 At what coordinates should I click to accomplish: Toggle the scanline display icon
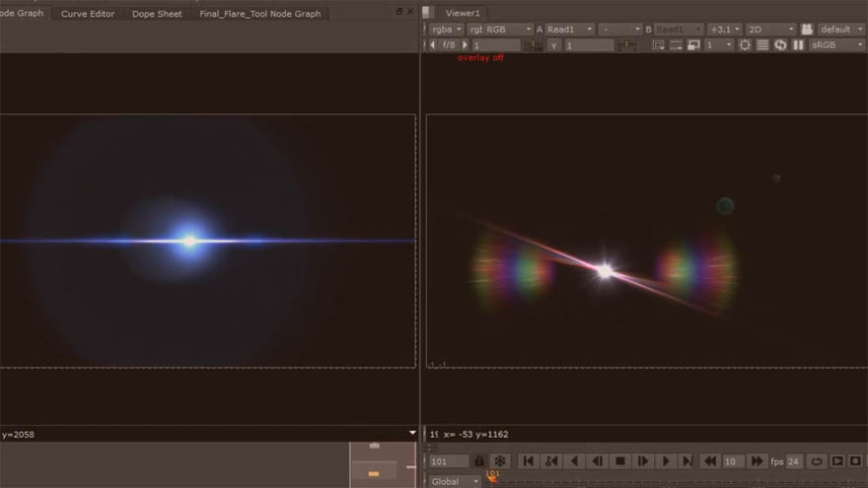click(x=762, y=44)
